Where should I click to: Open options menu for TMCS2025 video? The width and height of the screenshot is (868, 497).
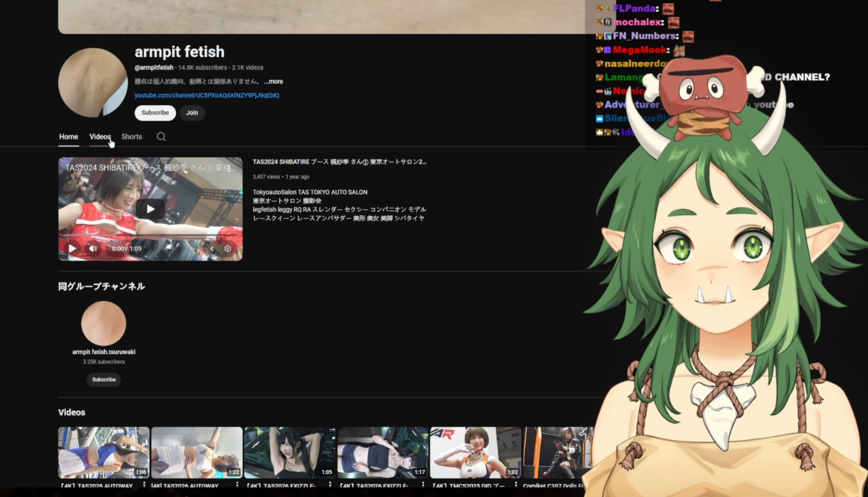tap(516, 485)
